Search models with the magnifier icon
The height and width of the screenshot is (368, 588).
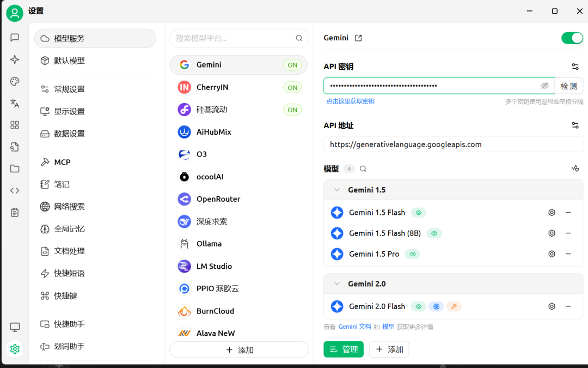pyautogui.click(x=363, y=169)
